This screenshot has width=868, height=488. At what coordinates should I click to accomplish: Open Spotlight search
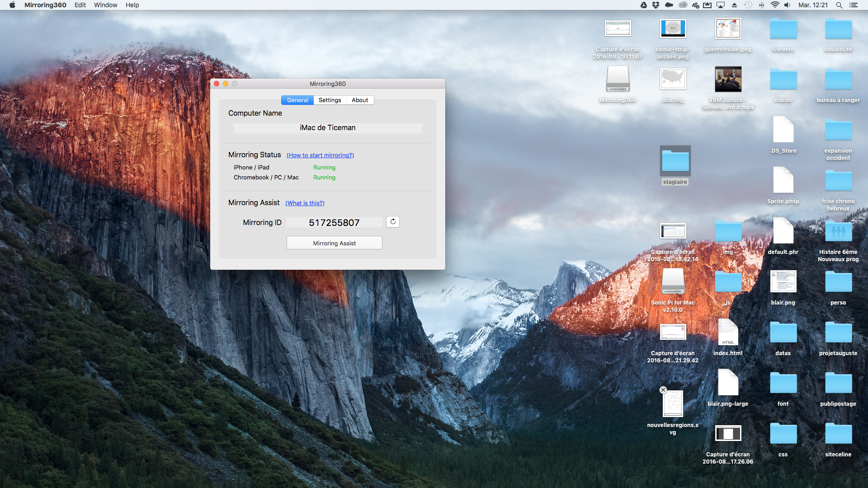(839, 5)
